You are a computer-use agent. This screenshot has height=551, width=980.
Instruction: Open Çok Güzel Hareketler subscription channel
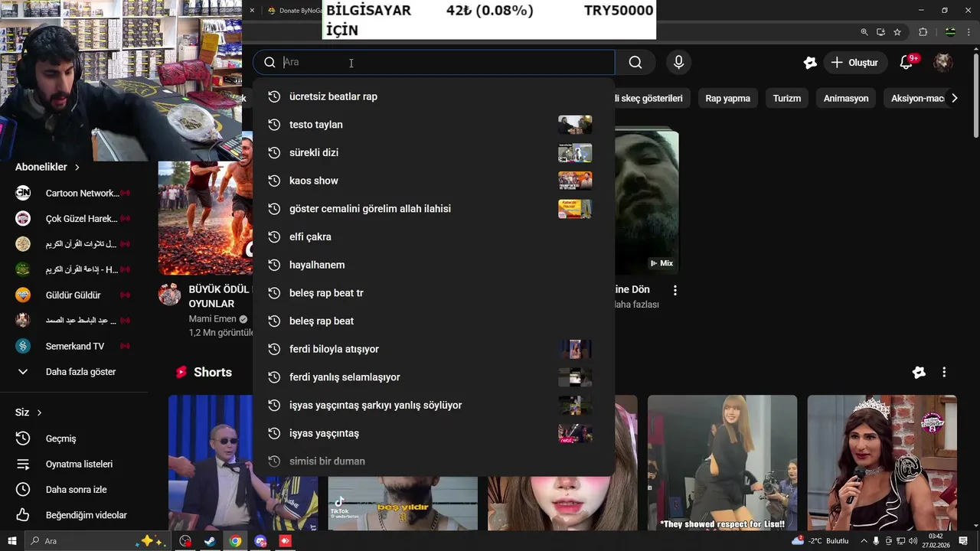point(73,219)
